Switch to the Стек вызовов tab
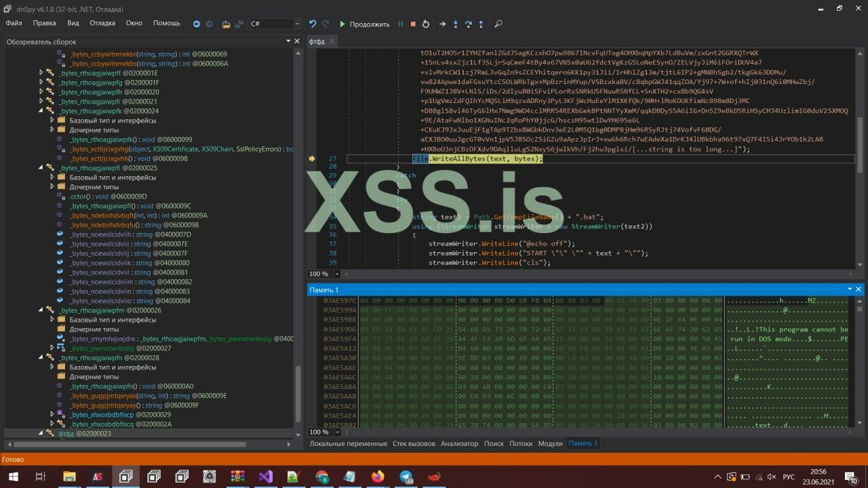The image size is (868, 488). click(x=414, y=443)
